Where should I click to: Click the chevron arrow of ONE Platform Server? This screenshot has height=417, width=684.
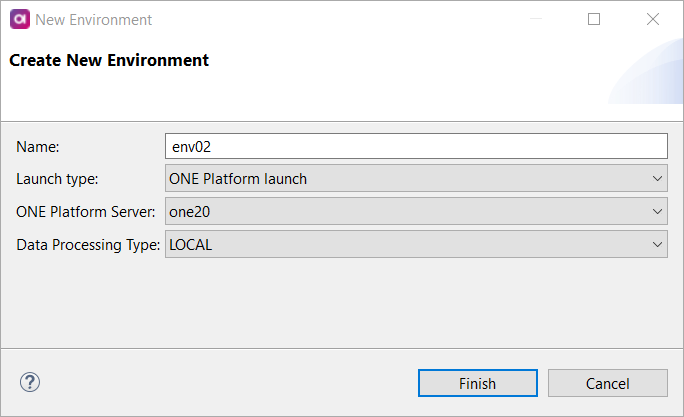coord(657,212)
